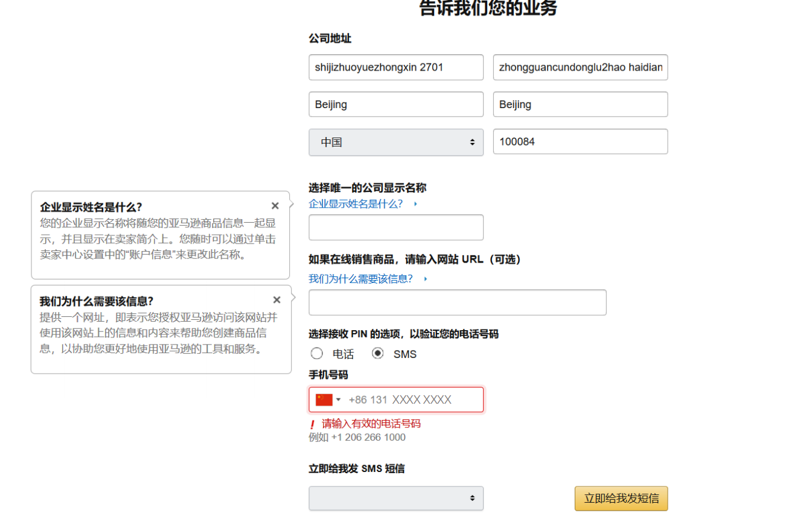Click the 立即给我发短信 button

coord(621,499)
